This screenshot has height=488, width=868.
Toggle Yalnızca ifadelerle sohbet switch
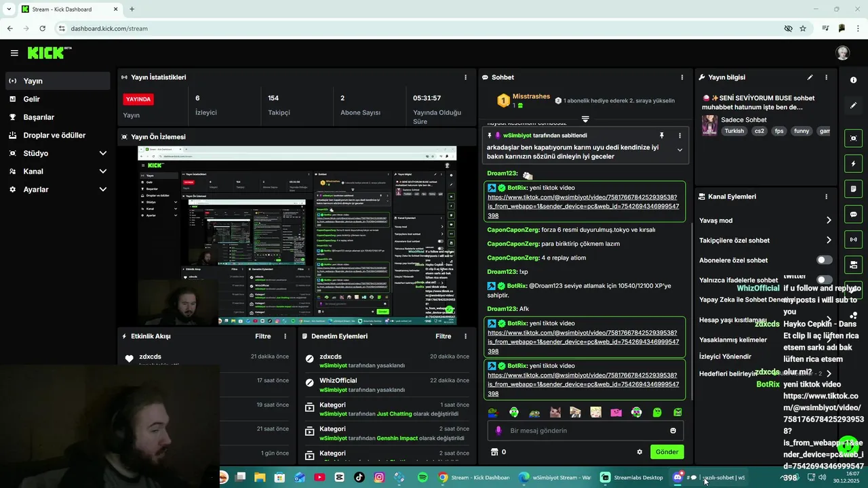(x=825, y=279)
